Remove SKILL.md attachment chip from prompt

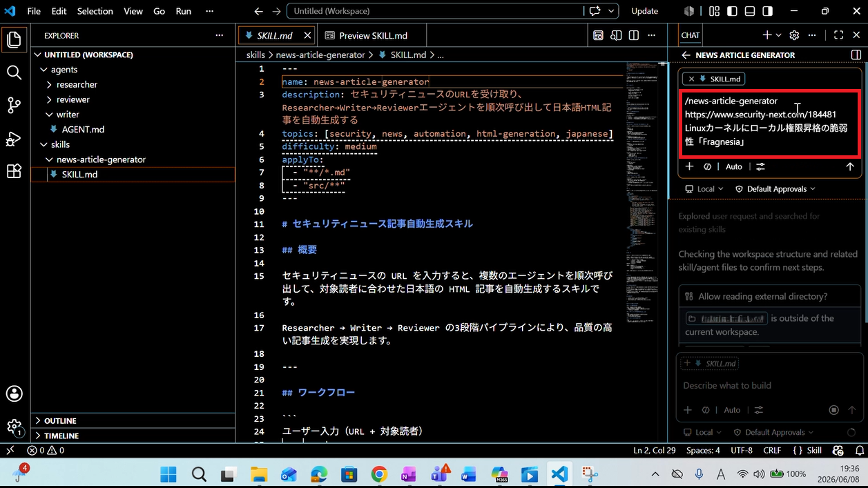(691, 79)
